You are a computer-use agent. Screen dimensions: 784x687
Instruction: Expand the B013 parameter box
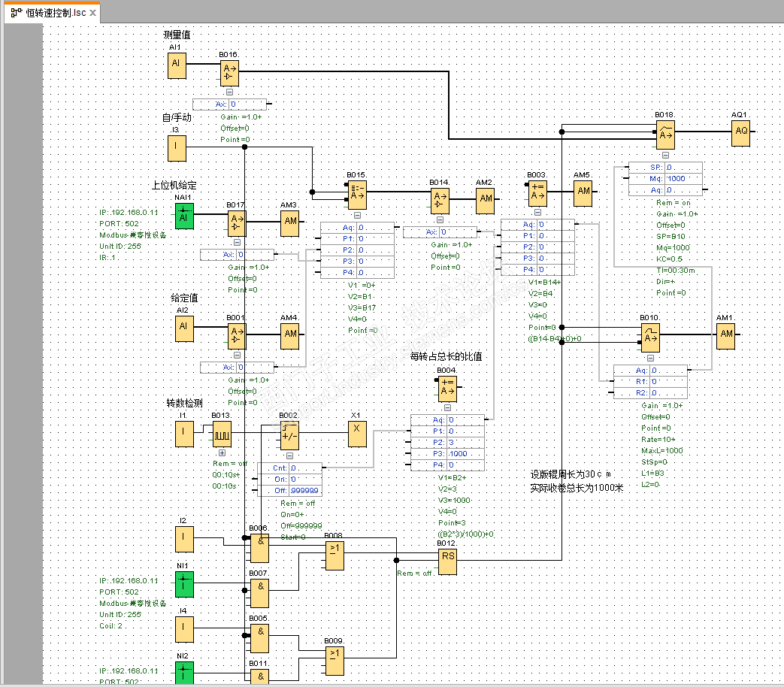coord(222,452)
